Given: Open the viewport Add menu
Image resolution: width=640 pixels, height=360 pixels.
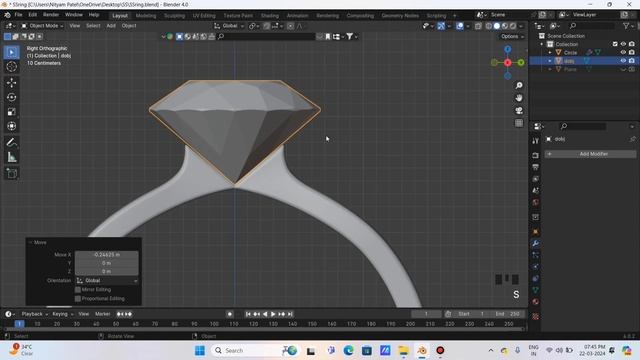Looking at the screenshot, I should pyautogui.click(x=111, y=26).
